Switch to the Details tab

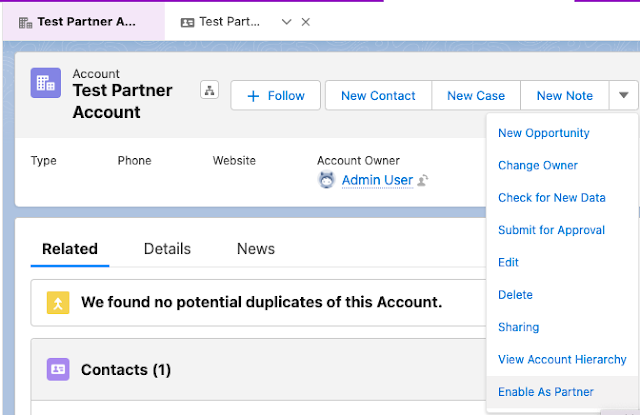click(x=167, y=249)
